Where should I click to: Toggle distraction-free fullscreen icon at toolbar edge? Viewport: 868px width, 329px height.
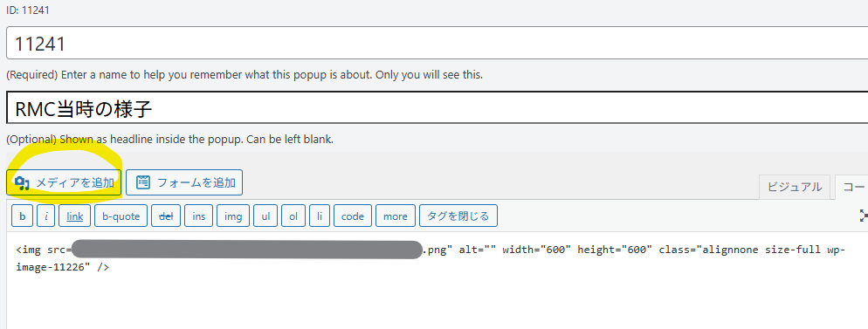pyautogui.click(x=864, y=216)
